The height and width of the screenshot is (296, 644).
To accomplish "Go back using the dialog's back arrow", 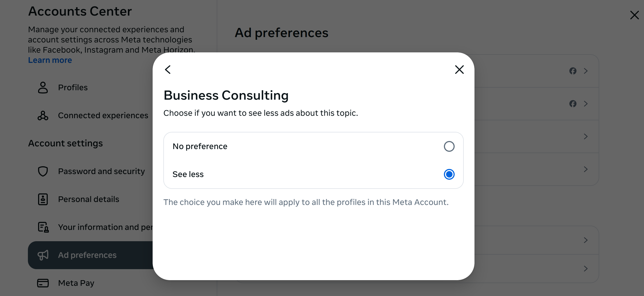I will (x=168, y=70).
